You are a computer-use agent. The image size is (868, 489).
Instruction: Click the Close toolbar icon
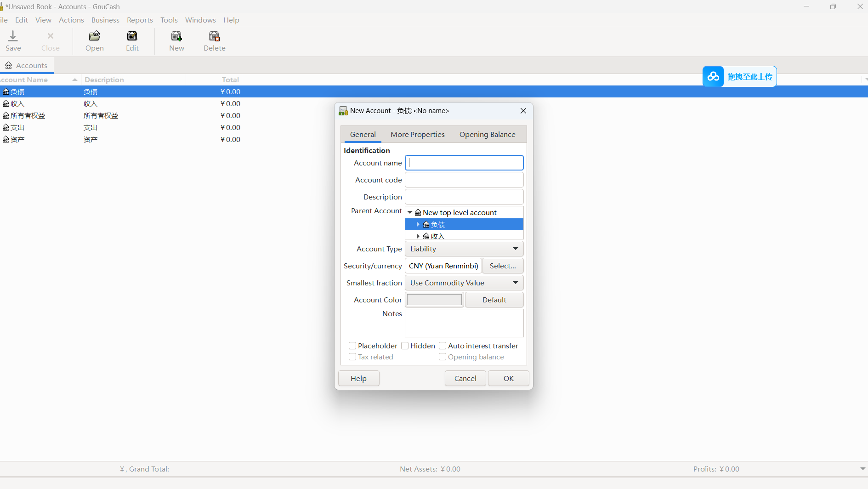click(x=51, y=36)
